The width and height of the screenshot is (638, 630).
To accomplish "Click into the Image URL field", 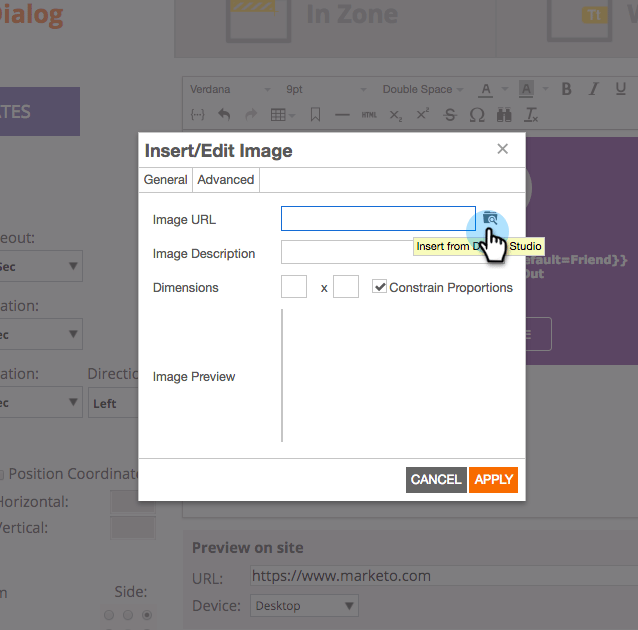I will pyautogui.click(x=378, y=219).
